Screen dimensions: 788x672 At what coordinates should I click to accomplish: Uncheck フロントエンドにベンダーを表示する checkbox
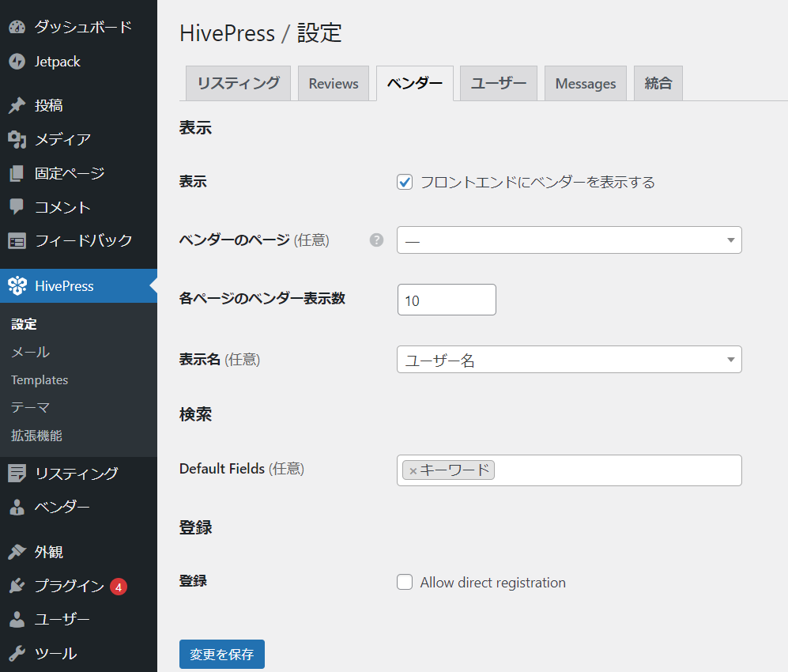click(405, 183)
